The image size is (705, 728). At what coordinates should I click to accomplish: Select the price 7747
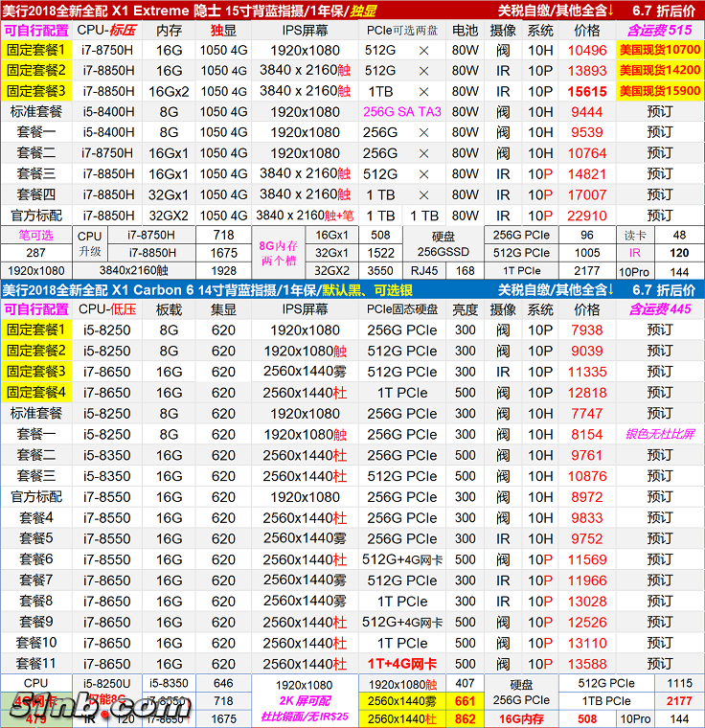point(587,414)
